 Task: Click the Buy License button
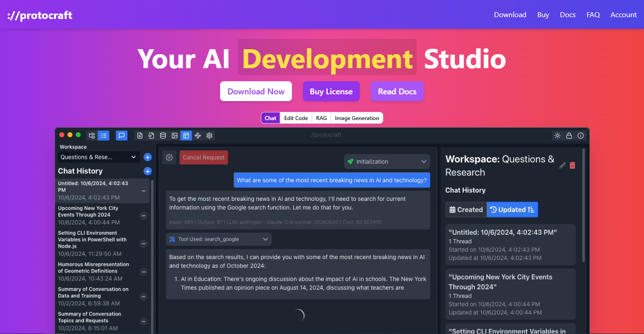(331, 91)
